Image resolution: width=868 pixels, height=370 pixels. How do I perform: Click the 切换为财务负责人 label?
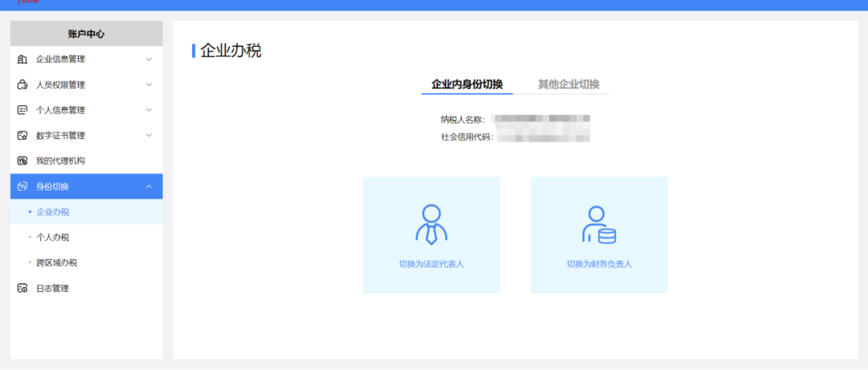click(x=599, y=264)
